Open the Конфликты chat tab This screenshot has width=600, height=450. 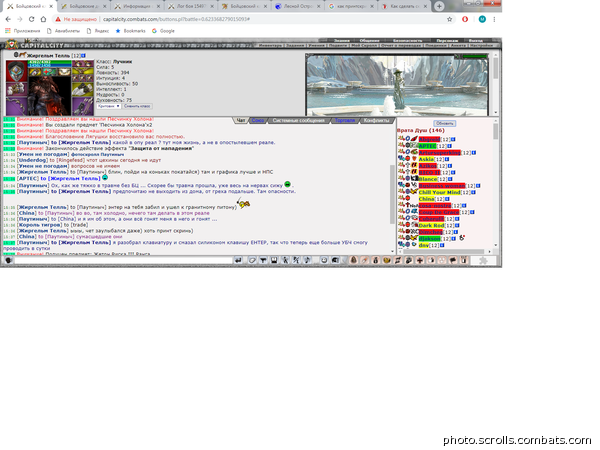point(377,121)
